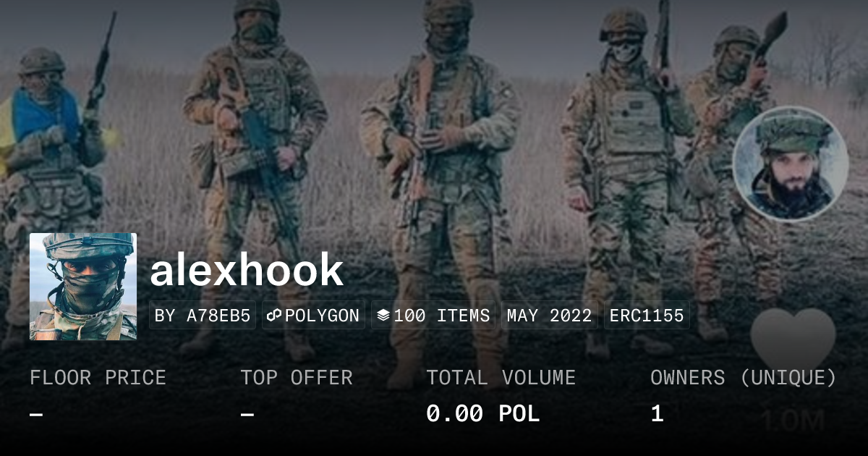The height and width of the screenshot is (456, 868).
Task: Click the dash value under FLOOR PRICE
Action: [37, 415]
